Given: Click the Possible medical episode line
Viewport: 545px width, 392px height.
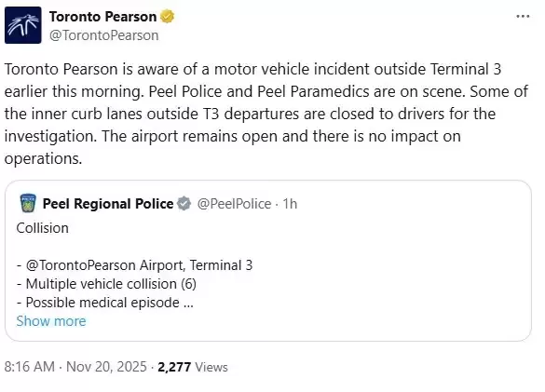Looking at the screenshot, I should pyautogui.click(x=104, y=303).
